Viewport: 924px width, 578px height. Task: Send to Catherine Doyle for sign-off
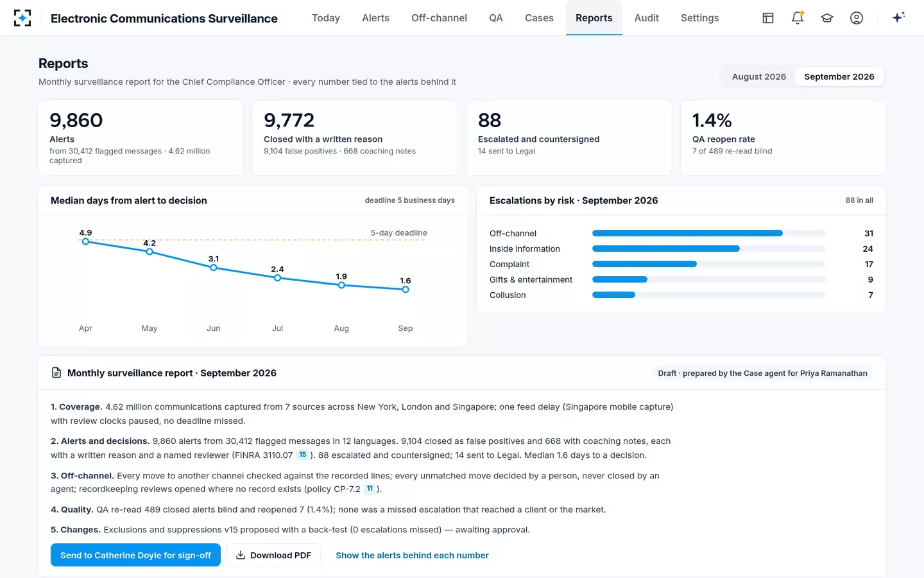tap(135, 555)
